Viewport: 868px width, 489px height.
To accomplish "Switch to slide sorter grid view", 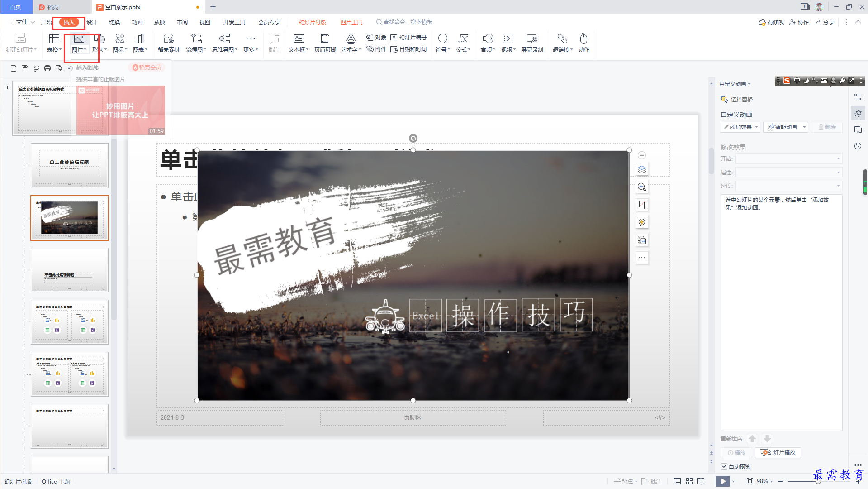I will pyautogui.click(x=689, y=481).
